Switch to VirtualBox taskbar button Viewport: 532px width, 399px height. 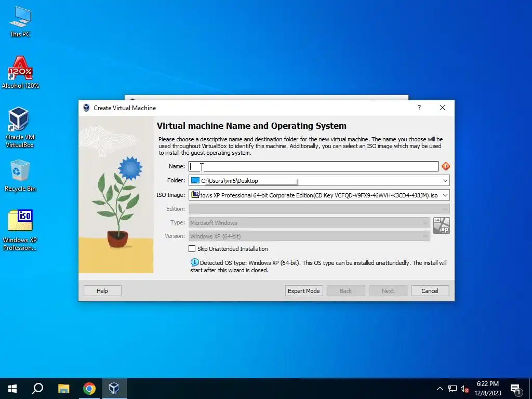point(114,389)
